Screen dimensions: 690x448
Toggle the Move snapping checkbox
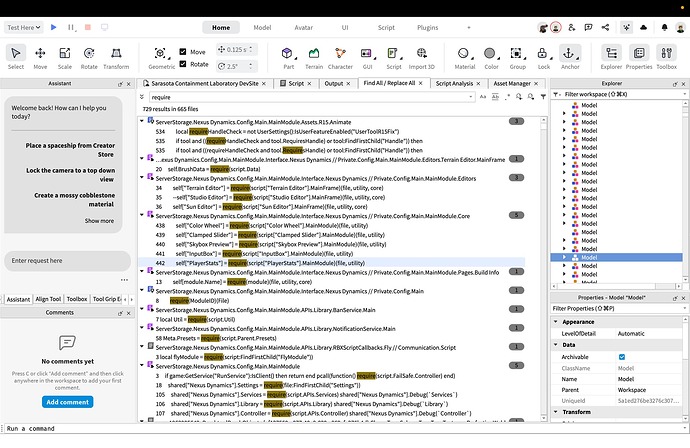click(x=183, y=51)
